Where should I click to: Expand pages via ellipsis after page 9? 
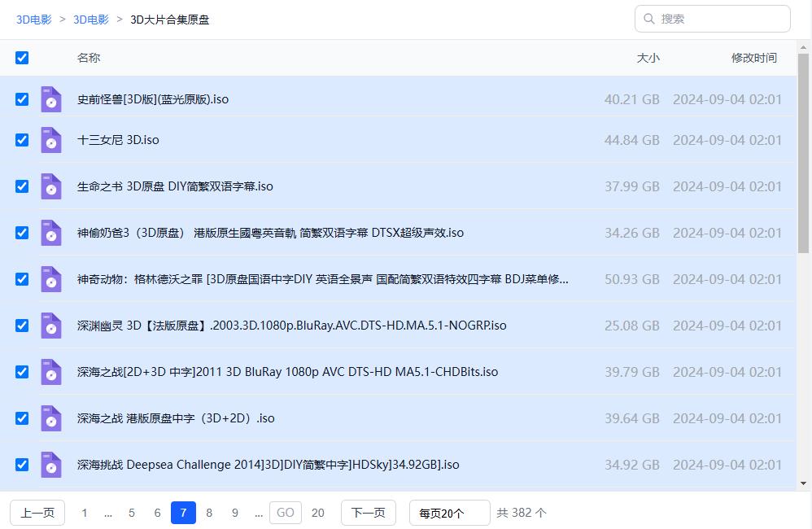click(x=259, y=513)
